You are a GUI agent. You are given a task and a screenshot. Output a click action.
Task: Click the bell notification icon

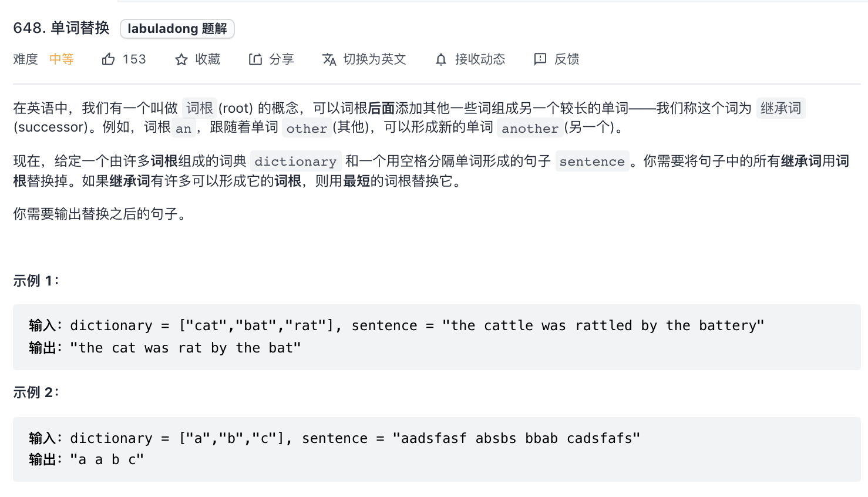[x=441, y=59]
